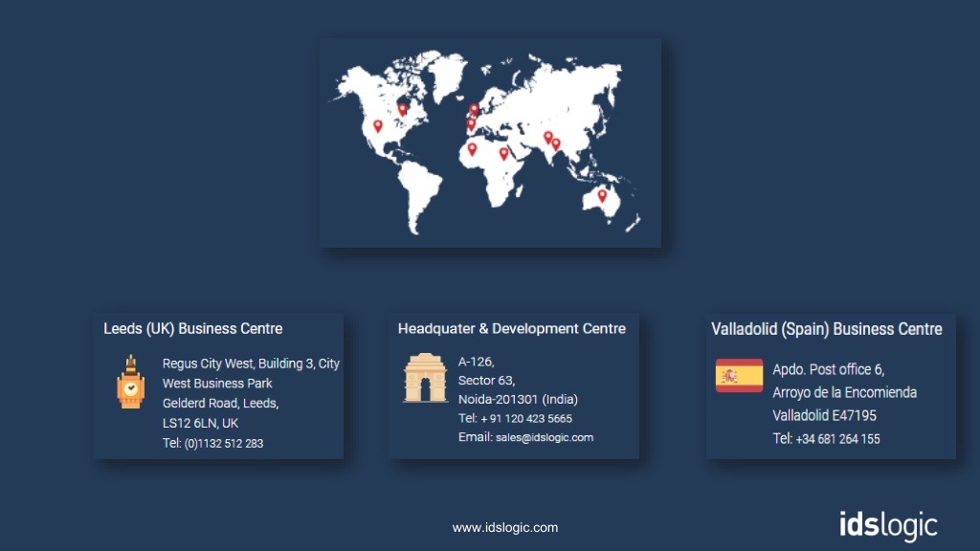980x551 pixels.
Task: Select the 'Valladolid (Spain) Business Centre' heading
Action: click(x=826, y=329)
